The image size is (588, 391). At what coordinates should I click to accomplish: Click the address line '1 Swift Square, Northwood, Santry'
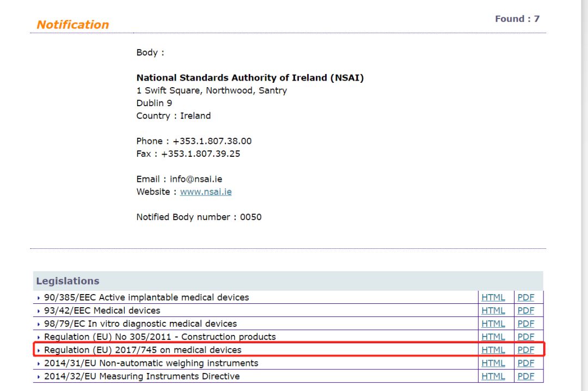coord(211,90)
